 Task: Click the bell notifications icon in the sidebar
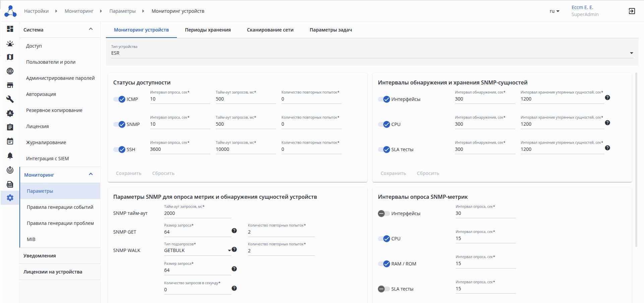(10, 156)
